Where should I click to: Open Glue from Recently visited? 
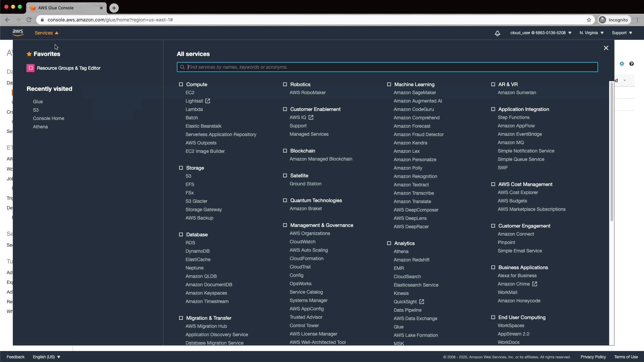pyautogui.click(x=38, y=102)
